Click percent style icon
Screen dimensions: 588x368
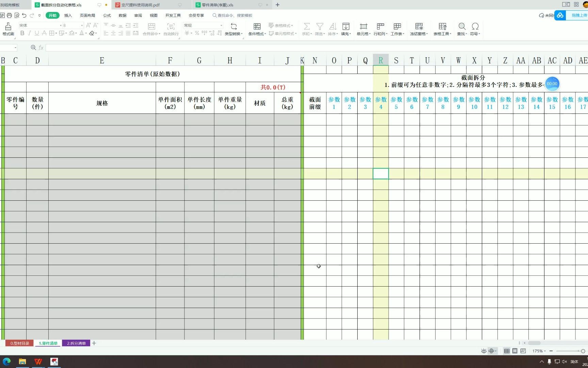(x=197, y=33)
